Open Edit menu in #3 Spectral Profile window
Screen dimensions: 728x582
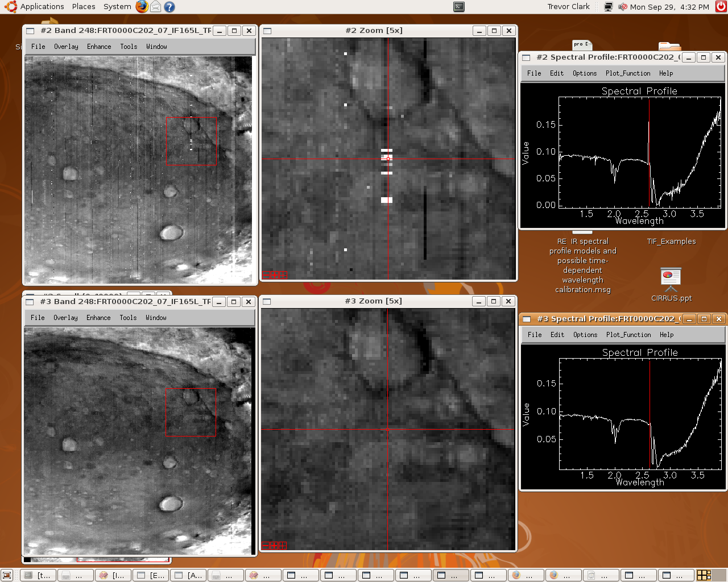coord(557,335)
